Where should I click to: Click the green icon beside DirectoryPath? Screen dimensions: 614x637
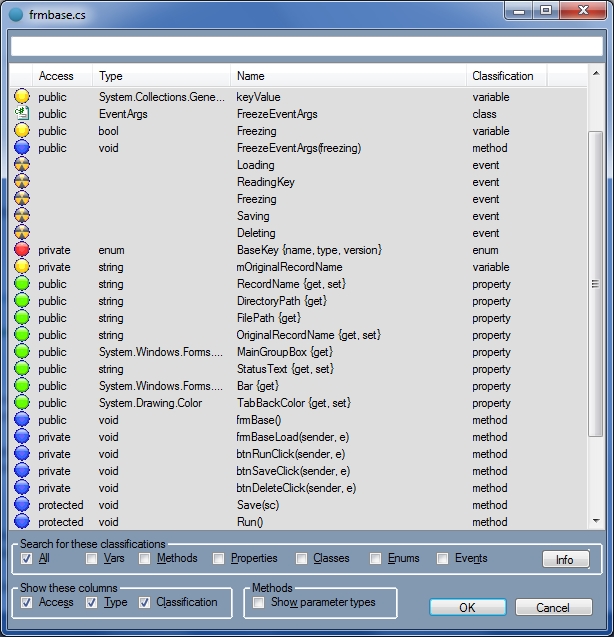coord(22,301)
